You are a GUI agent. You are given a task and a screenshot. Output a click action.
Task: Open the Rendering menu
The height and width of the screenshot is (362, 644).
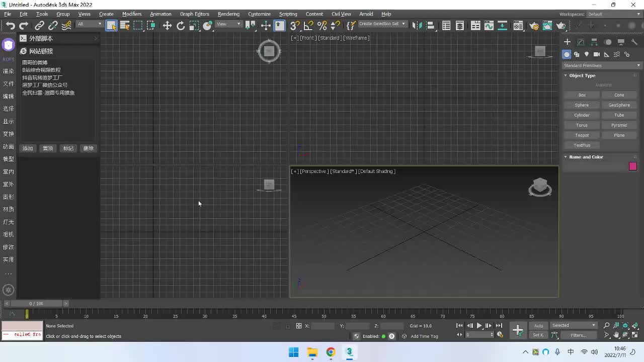228,14
